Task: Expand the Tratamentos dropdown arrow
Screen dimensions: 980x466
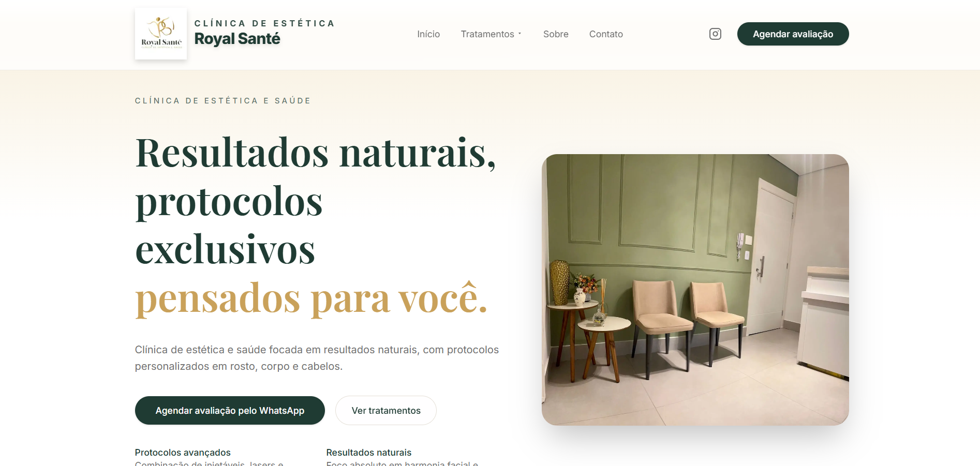Action: pyautogui.click(x=519, y=34)
